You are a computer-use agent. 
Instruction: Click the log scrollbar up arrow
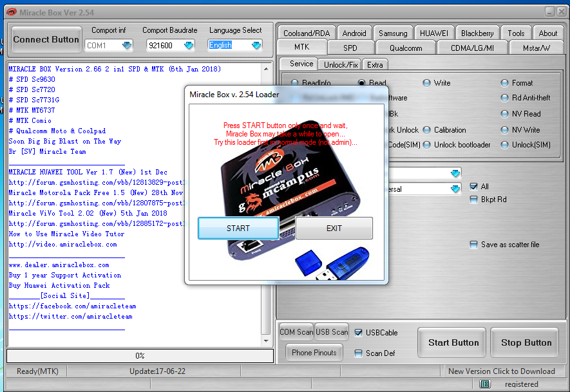coord(266,69)
